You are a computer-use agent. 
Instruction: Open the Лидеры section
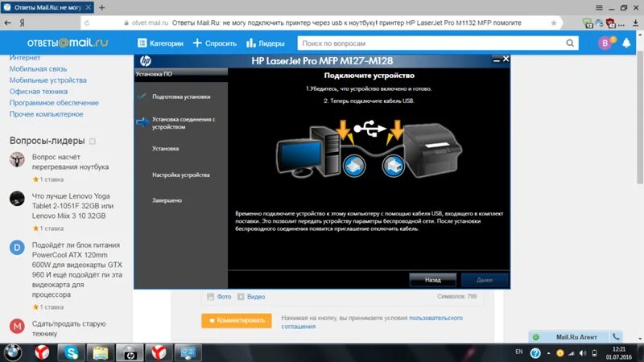point(266,43)
